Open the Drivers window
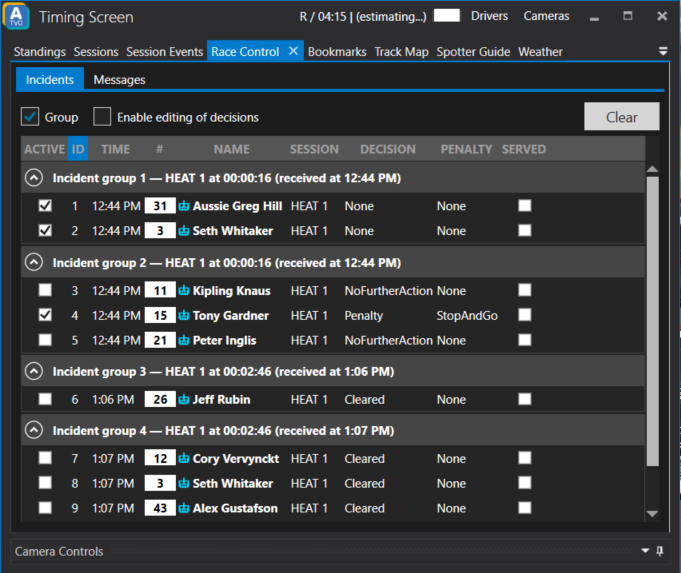 point(489,16)
